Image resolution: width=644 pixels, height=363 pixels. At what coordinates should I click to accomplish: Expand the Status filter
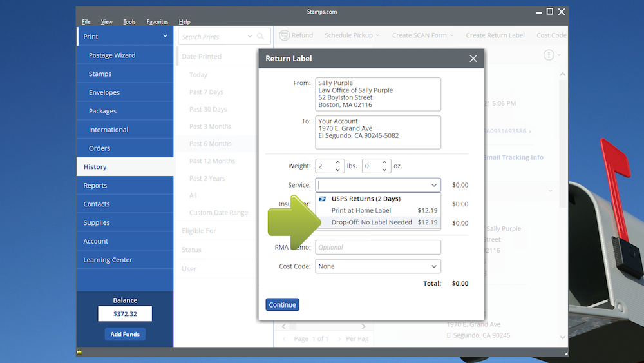pos(191,250)
